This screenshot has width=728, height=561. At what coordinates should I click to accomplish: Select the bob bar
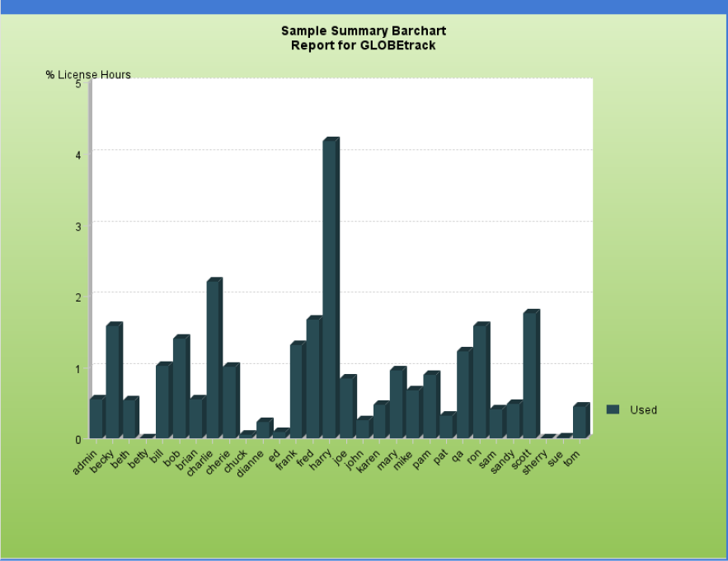tap(180, 387)
